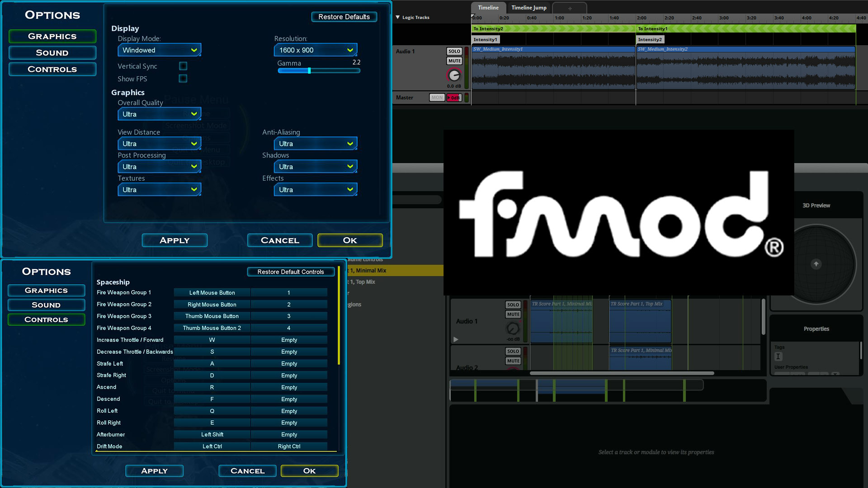Select Controls in upper Options menu
The image size is (868, 488).
[x=52, y=69]
